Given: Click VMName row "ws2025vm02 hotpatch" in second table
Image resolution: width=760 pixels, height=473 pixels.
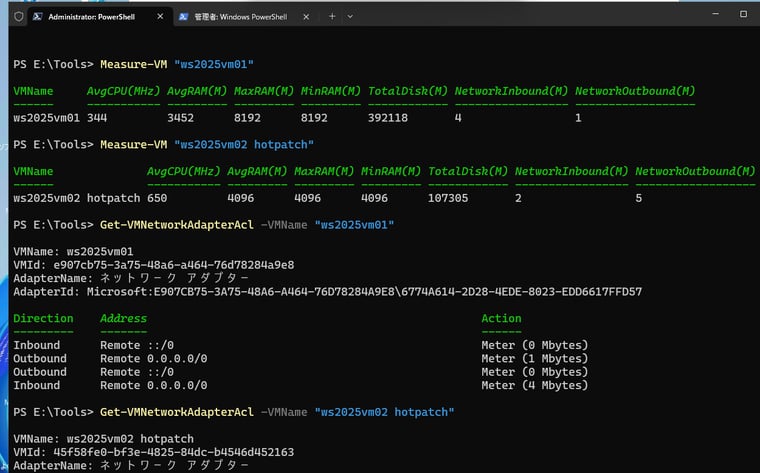Looking at the screenshot, I should coord(77,198).
